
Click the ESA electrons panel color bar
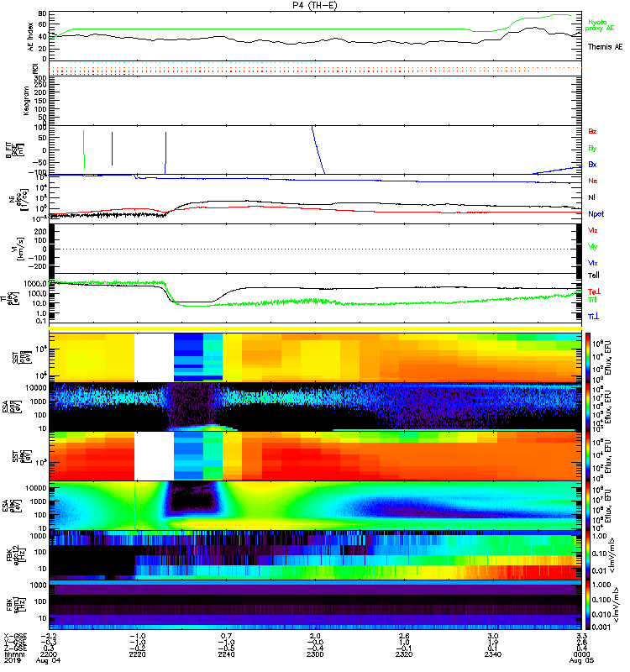(x=587, y=506)
